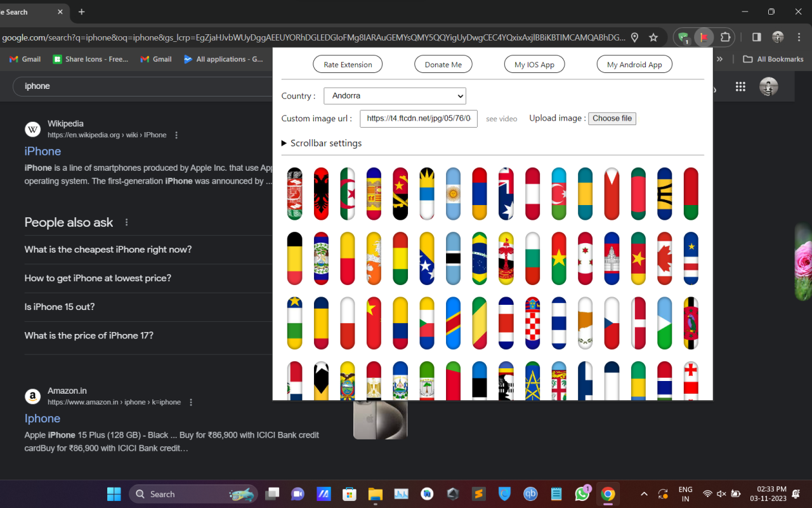Click the Choose file upload button
Screen dimensions: 812x508
coord(612,119)
